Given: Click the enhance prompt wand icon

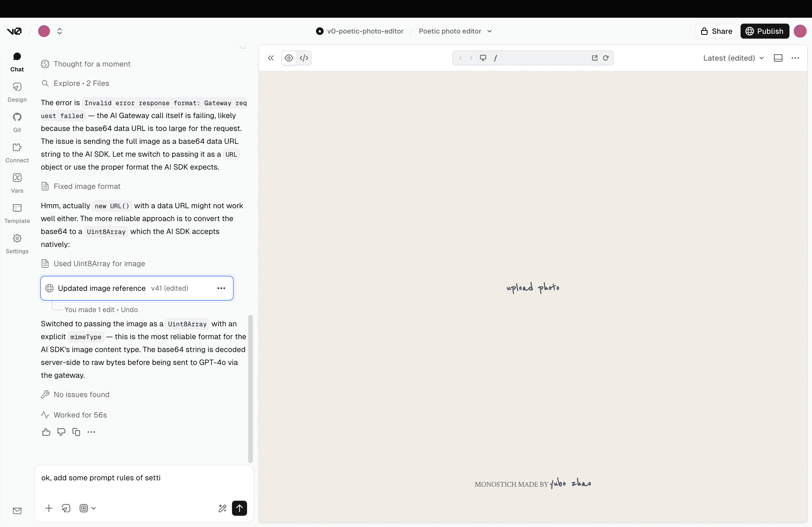Looking at the screenshot, I should (x=222, y=508).
